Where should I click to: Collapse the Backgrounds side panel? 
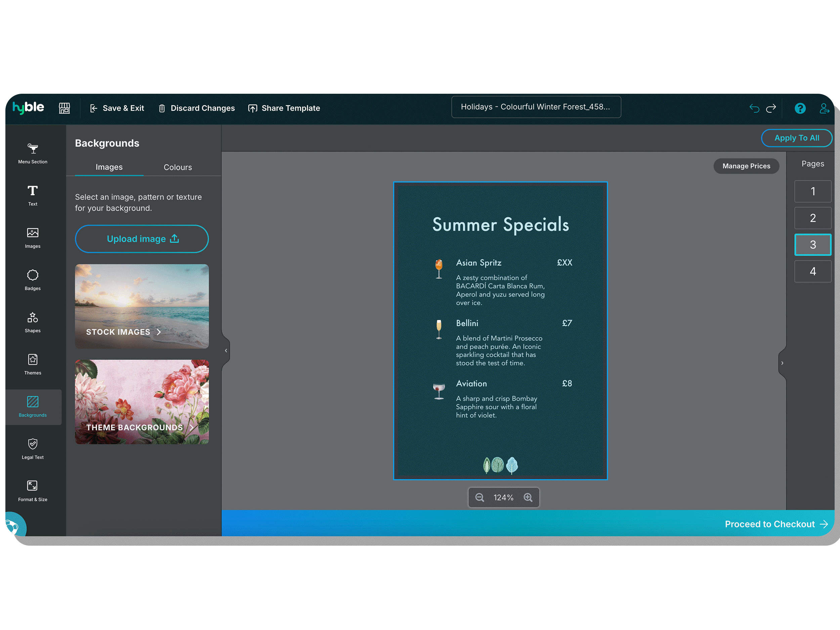226,350
